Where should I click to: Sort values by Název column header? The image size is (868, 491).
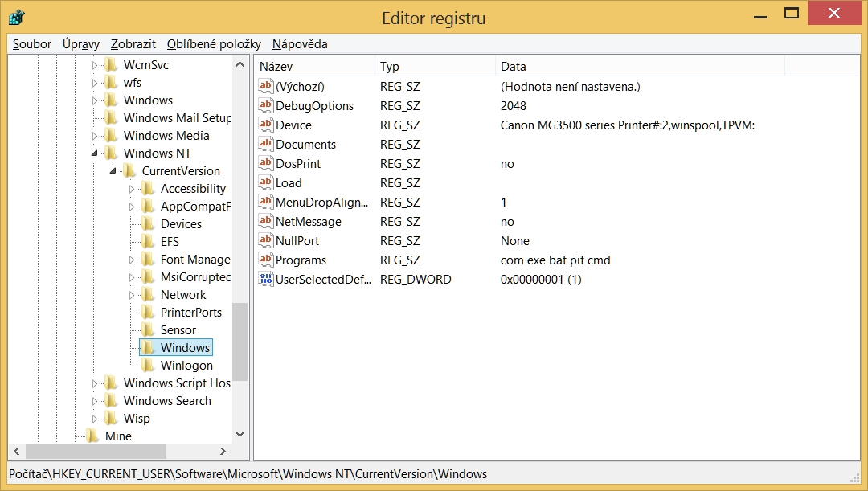313,67
